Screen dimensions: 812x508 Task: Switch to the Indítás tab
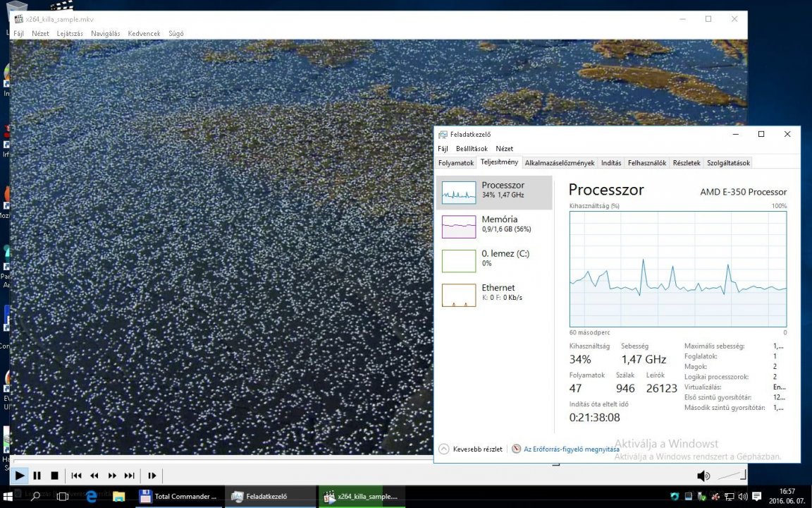(611, 163)
